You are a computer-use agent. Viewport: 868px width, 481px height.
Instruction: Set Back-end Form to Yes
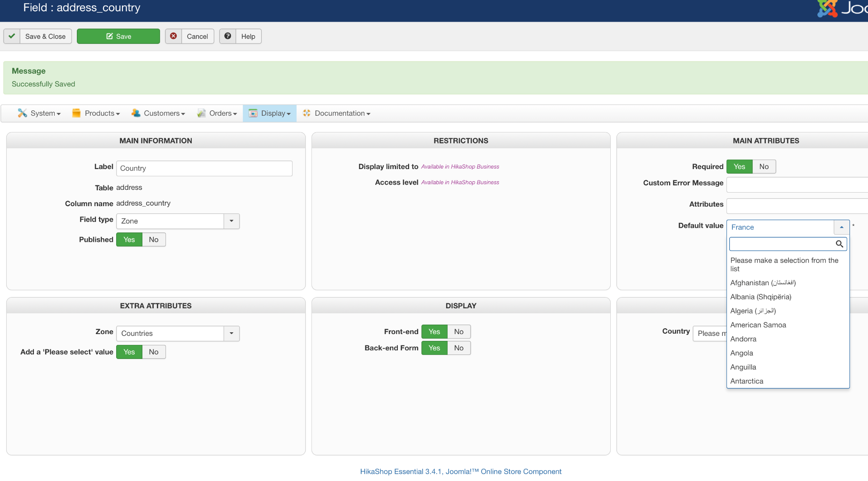pos(434,348)
